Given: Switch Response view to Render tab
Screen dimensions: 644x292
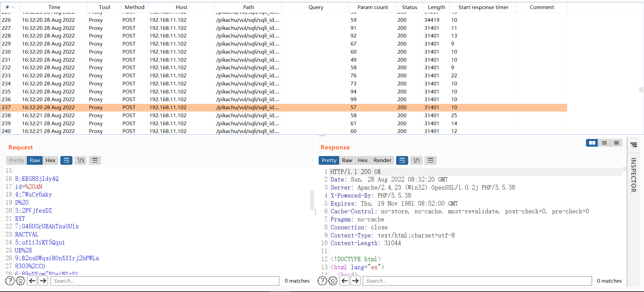Looking at the screenshot, I should click(382, 160).
